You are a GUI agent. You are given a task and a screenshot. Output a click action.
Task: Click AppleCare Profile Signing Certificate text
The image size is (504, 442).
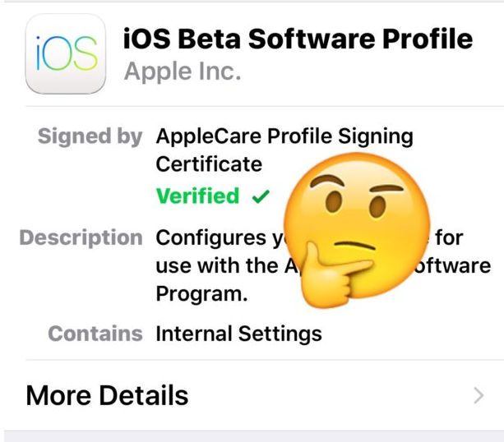(x=284, y=150)
